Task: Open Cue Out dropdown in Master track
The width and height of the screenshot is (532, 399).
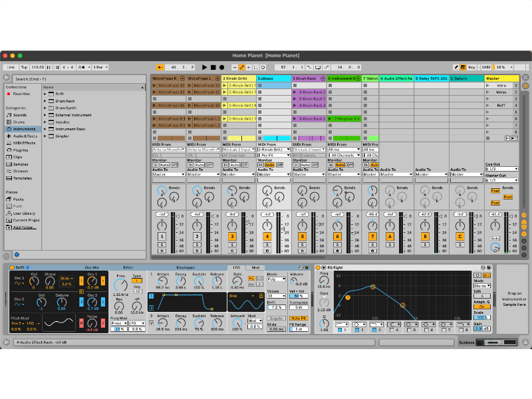Action: [501, 169]
